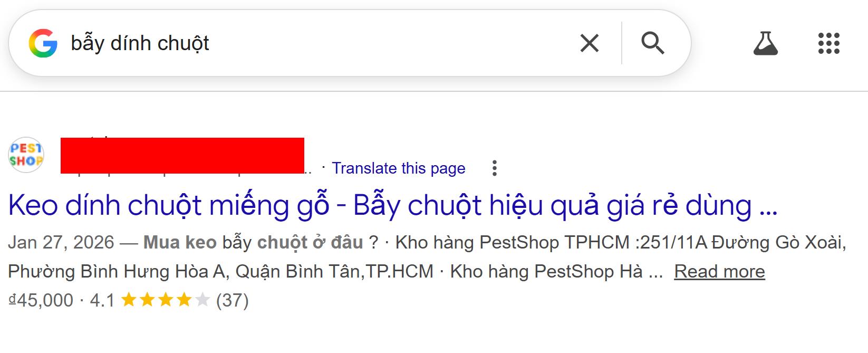Open Search Labs flask icon
868x353 pixels.
[766, 43]
